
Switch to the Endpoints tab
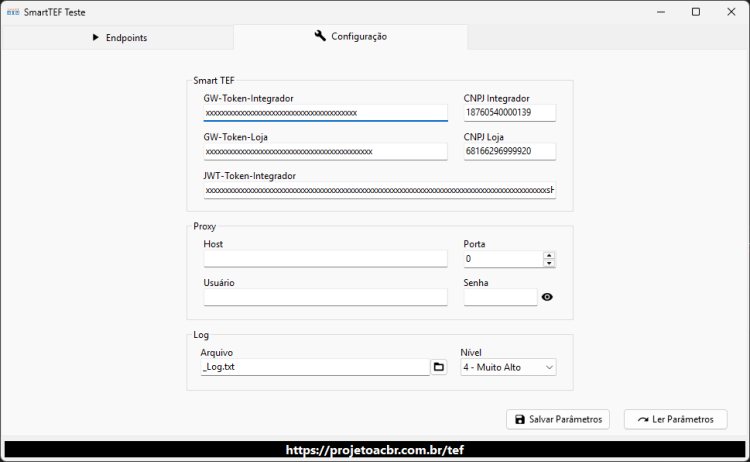pos(118,37)
